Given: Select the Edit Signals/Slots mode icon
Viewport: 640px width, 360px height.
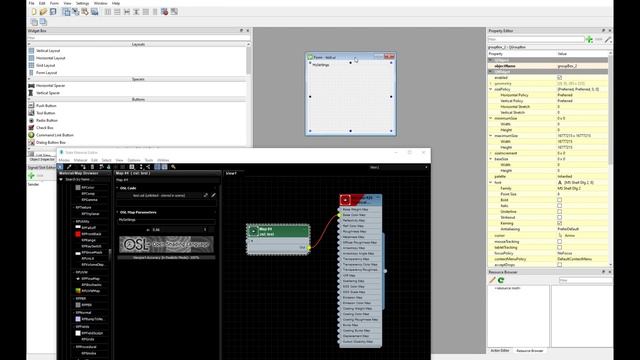Looking at the screenshot, I should click(x=76, y=12).
